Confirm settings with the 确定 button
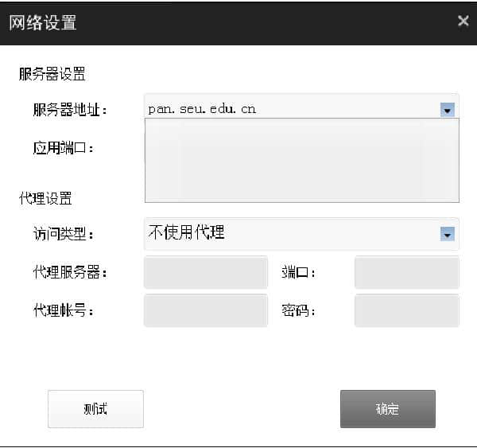 pos(387,409)
